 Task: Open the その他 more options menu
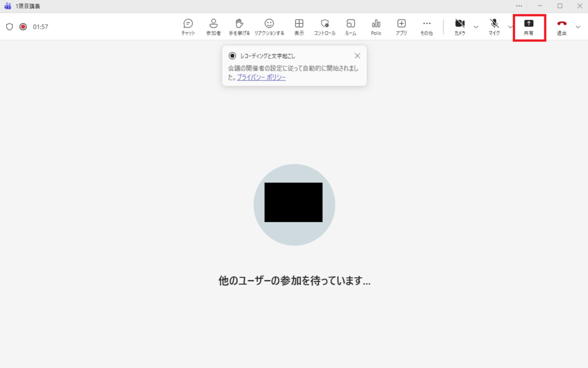(426, 26)
